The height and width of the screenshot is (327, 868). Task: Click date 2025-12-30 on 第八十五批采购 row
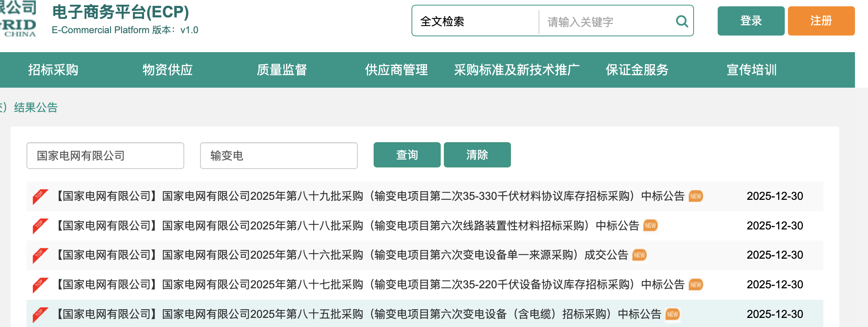click(775, 314)
